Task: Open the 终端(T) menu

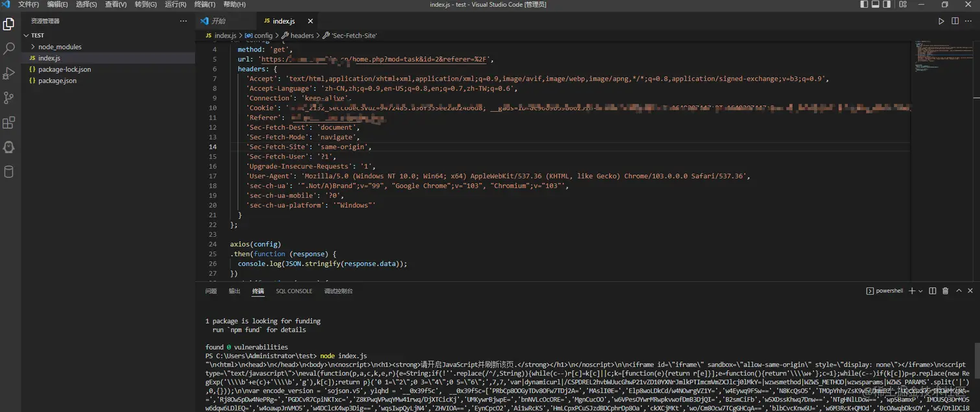Action: click(205, 5)
